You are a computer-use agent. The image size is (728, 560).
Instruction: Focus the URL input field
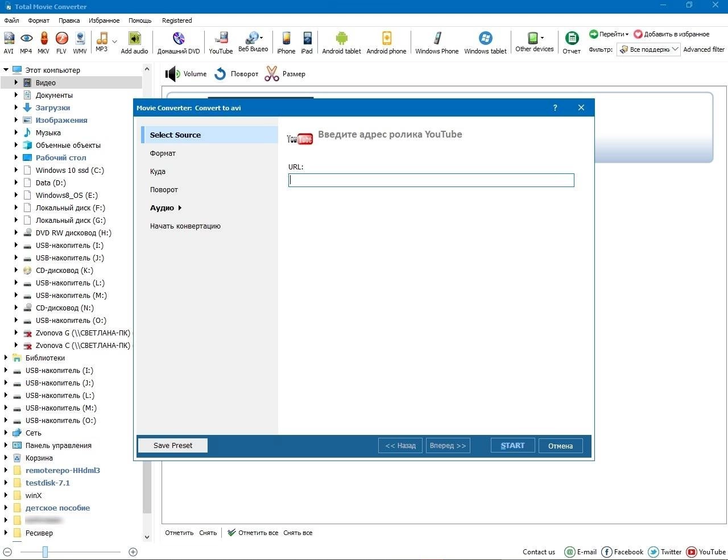431,180
